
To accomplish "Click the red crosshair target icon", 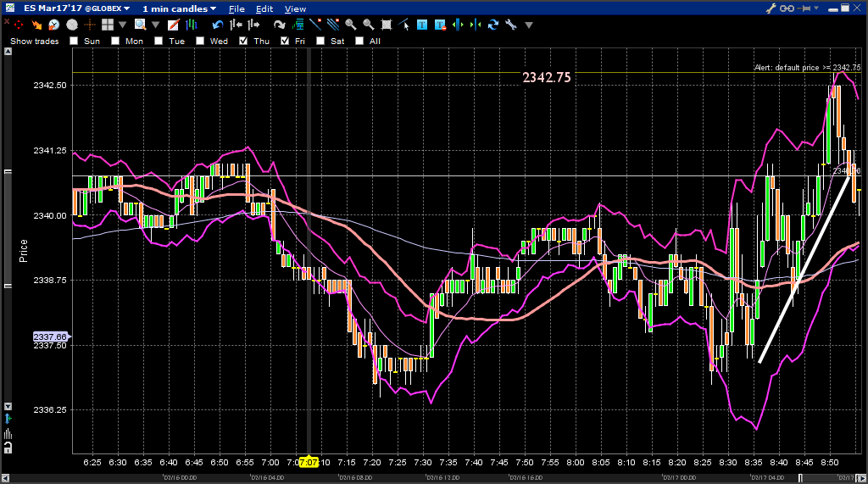I will click(x=19, y=25).
